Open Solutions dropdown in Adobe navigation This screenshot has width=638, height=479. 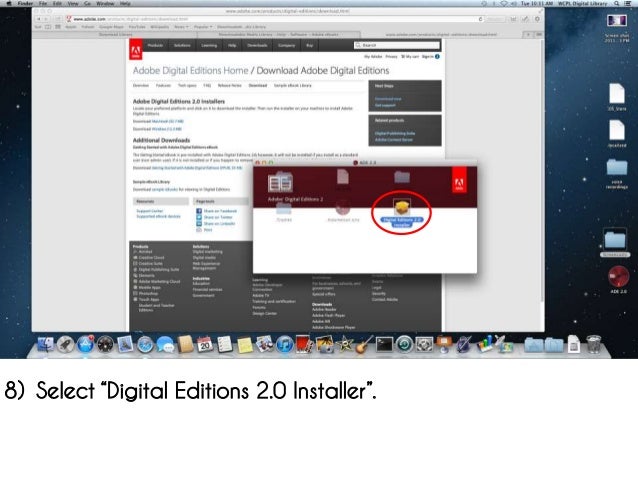pyautogui.click(x=182, y=45)
